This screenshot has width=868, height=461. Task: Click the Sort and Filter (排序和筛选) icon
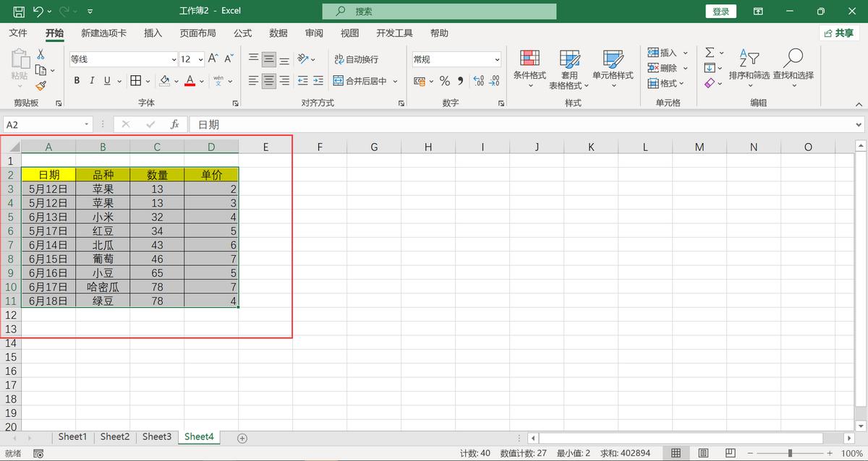click(x=749, y=65)
